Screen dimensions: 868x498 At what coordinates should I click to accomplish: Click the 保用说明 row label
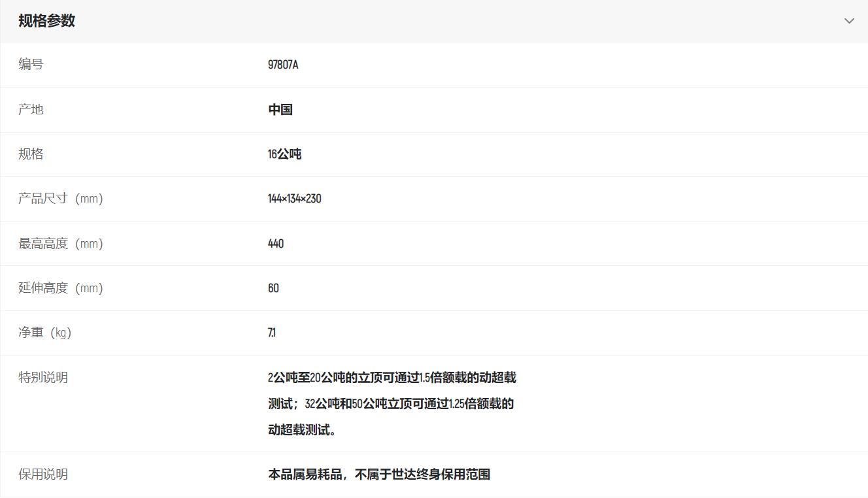coord(43,474)
